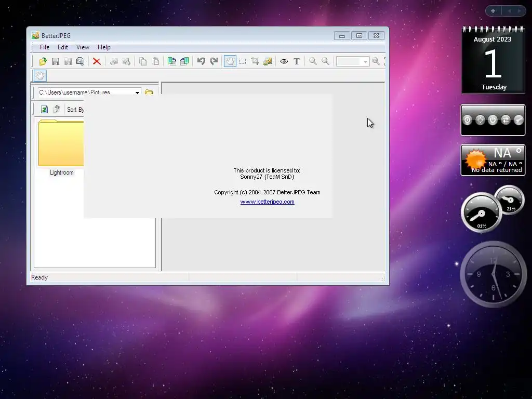Open the Help menu

pyautogui.click(x=104, y=47)
